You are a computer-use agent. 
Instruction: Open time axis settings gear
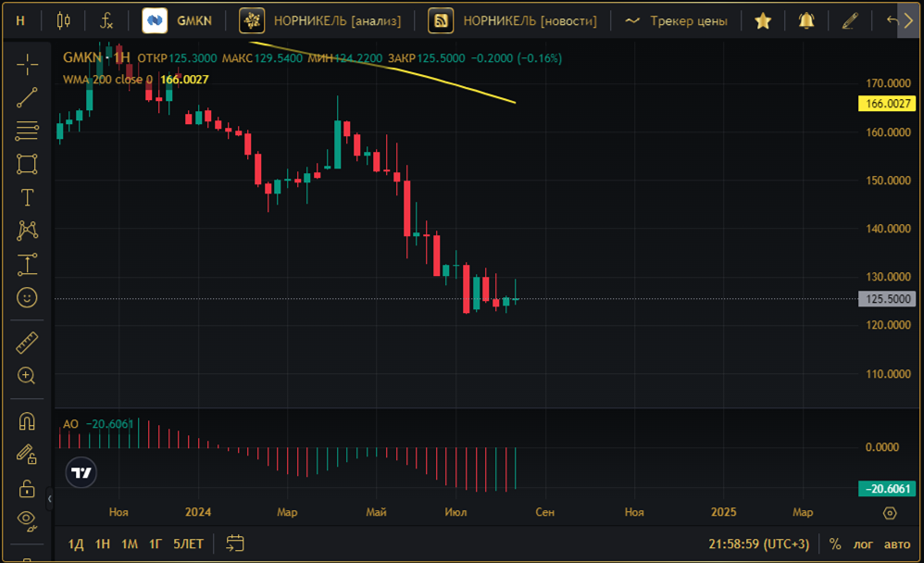890,513
